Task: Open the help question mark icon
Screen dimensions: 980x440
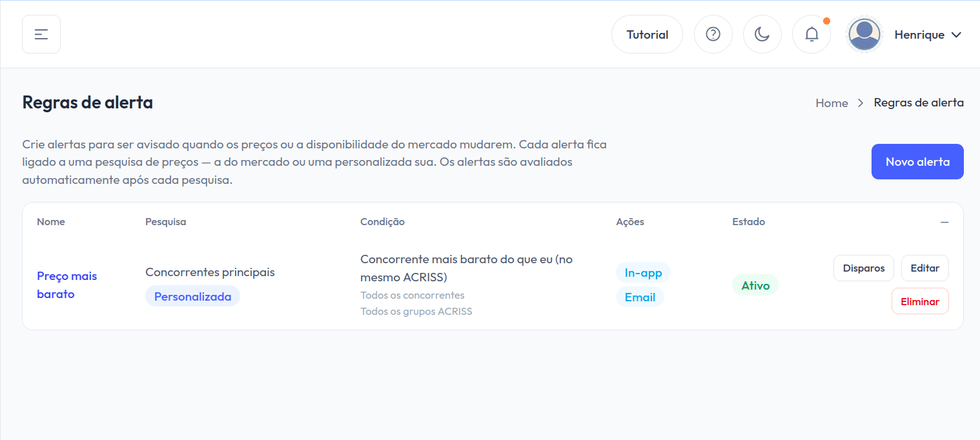Action: [713, 34]
